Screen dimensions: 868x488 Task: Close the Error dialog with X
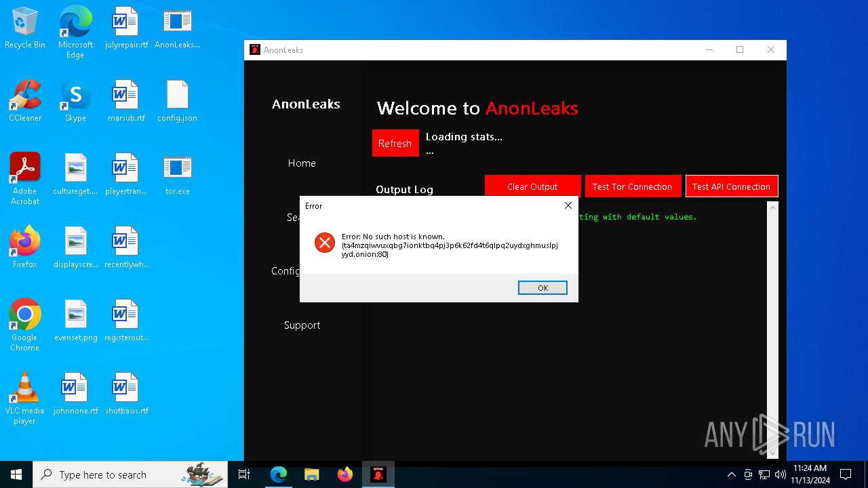coord(568,205)
